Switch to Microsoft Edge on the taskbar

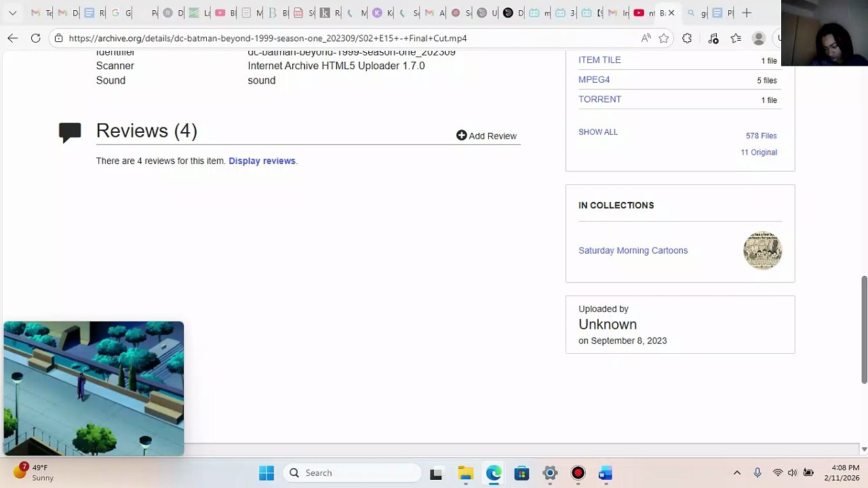coord(494,473)
